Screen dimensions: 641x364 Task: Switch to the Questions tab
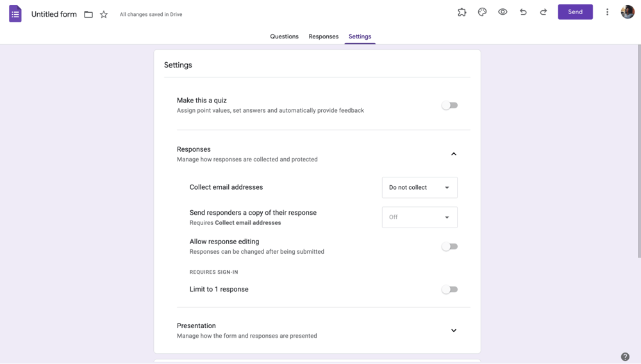(284, 37)
